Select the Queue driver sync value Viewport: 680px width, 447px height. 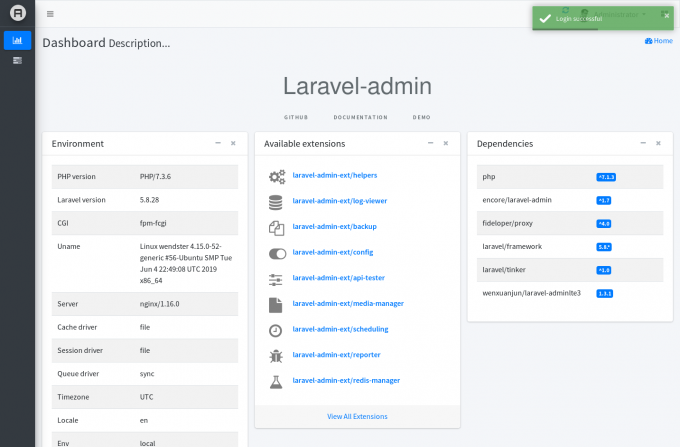pos(147,374)
